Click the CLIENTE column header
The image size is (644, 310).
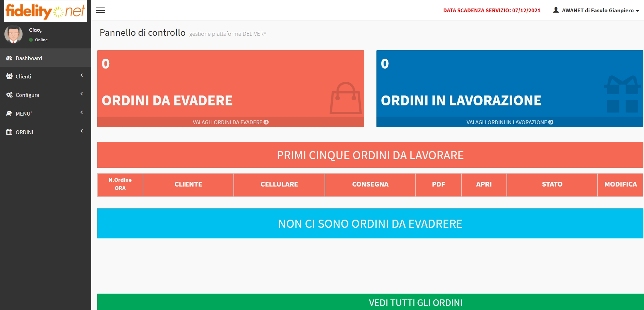(188, 184)
